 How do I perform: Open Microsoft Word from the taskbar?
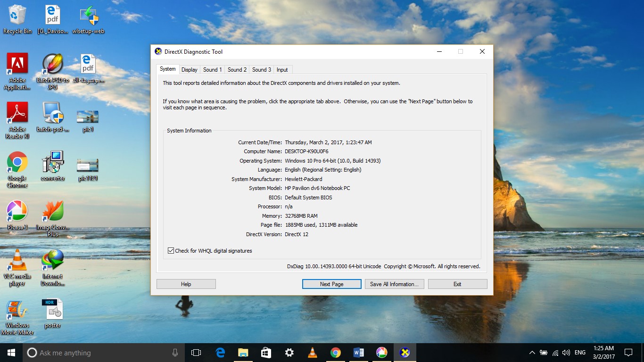coord(359,352)
